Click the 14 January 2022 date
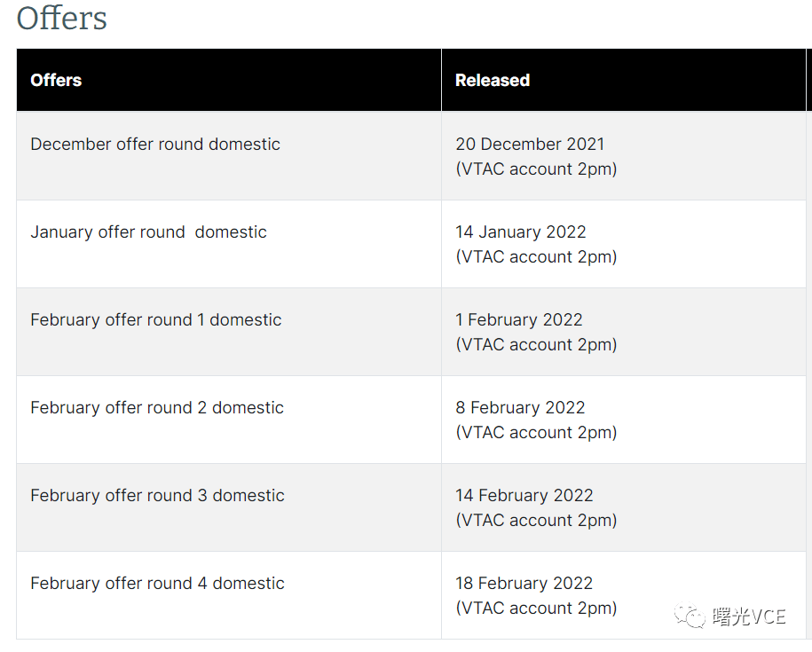Image resolution: width=812 pixels, height=652 pixels. [x=520, y=232]
